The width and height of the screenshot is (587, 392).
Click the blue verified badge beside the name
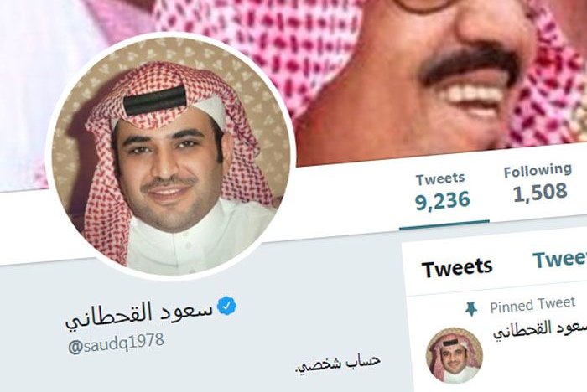coord(227,306)
